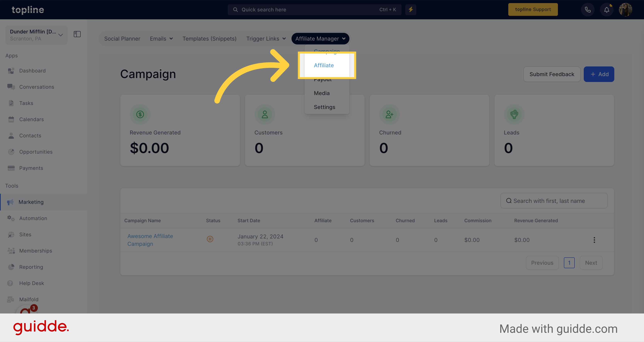
Task: Click the topline logo
Action: 28,10
